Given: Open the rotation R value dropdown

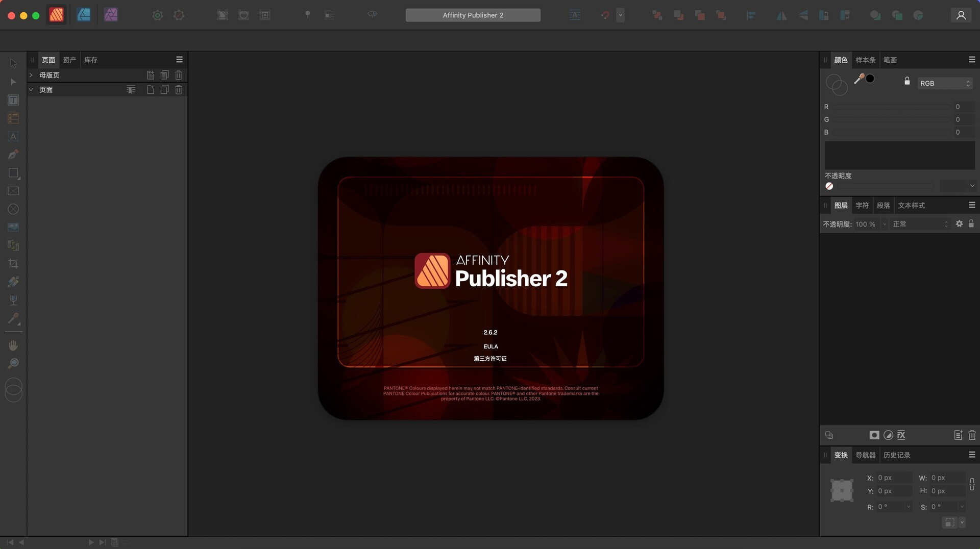Looking at the screenshot, I should tap(909, 507).
